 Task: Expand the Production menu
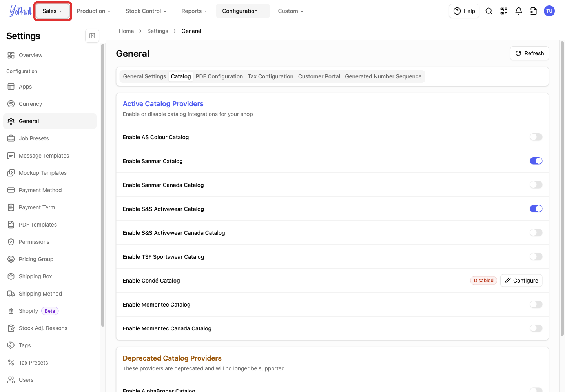pos(94,11)
